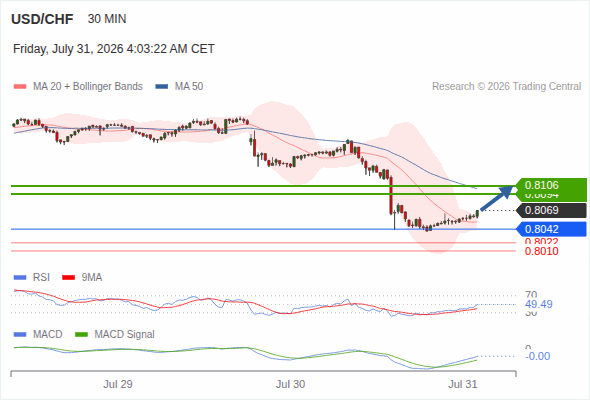590x400 pixels.
Task: Click the RSI 70 level label
Action: (x=531, y=295)
